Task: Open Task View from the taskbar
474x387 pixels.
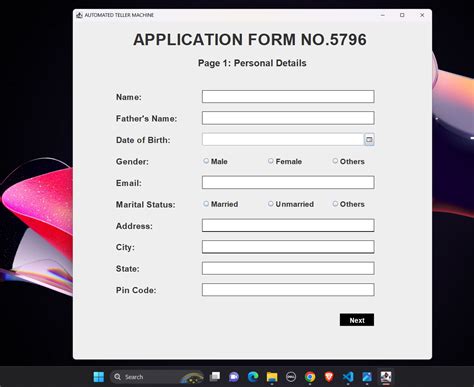Action: (215, 377)
